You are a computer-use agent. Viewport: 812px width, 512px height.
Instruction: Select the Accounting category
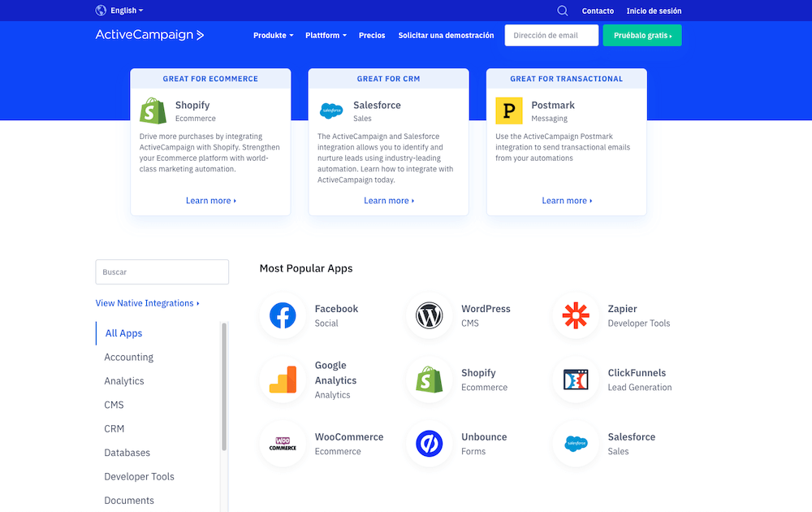click(129, 357)
